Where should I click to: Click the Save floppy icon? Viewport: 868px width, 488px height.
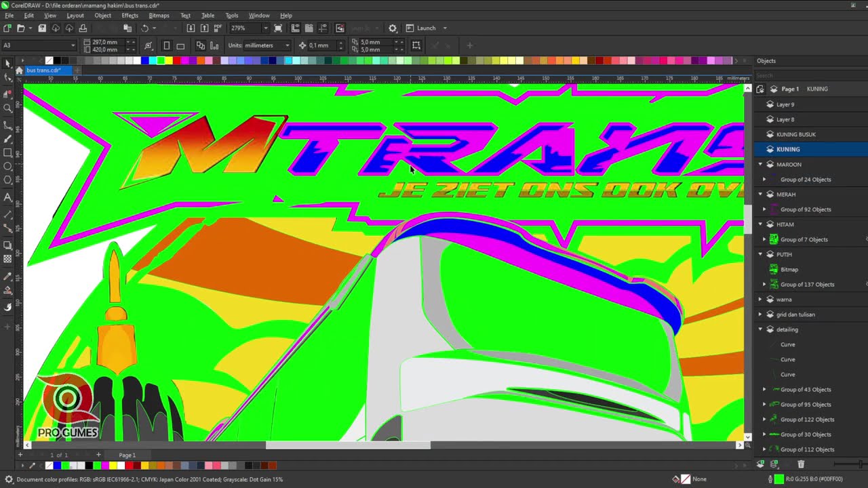tap(41, 28)
